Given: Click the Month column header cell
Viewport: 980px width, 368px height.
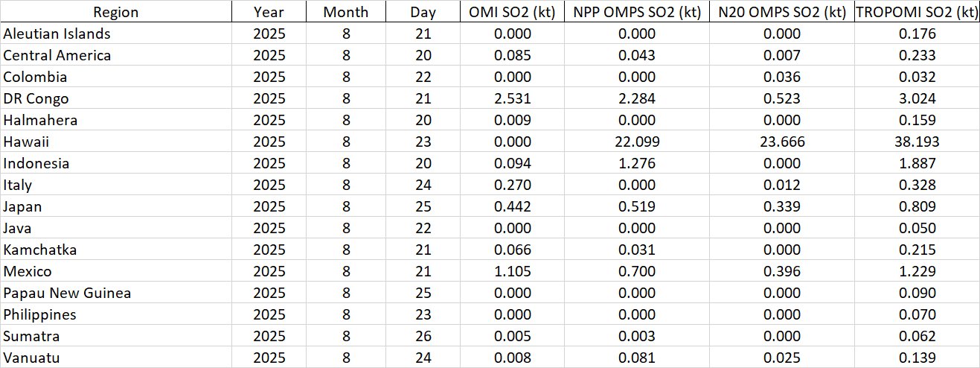Looking at the screenshot, I should pos(345,12).
